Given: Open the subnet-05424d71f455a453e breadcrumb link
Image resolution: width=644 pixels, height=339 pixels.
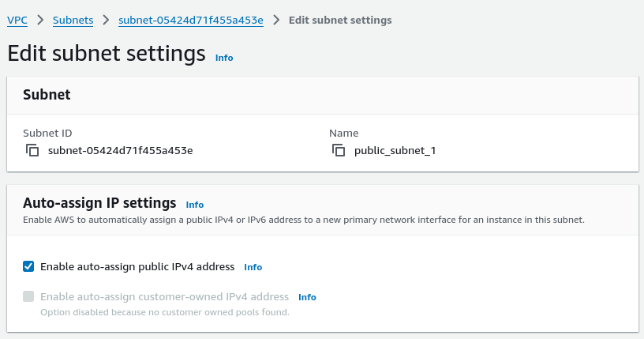Looking at the screenshot, I should (x=191, y=21).
